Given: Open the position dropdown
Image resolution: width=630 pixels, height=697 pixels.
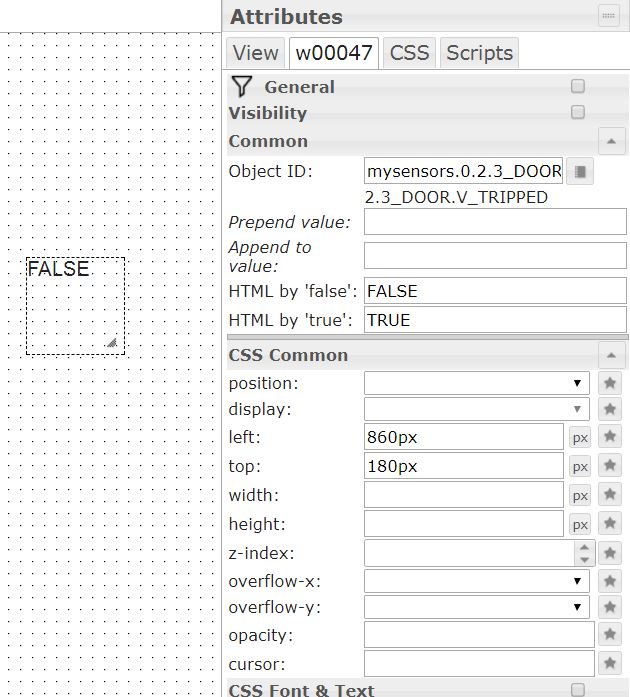Looking at the screenshot, I should [477, 383].
